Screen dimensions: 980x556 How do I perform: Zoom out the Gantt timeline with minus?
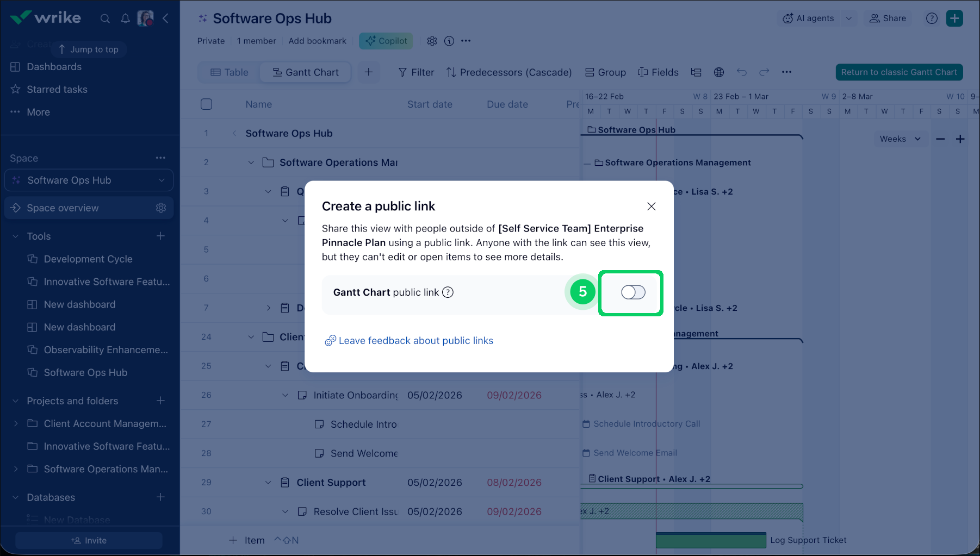pos(940,139)
